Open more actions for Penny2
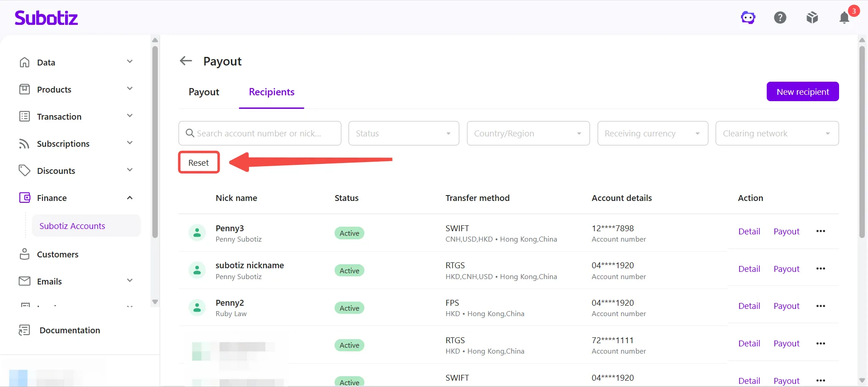 pos(821,306)
